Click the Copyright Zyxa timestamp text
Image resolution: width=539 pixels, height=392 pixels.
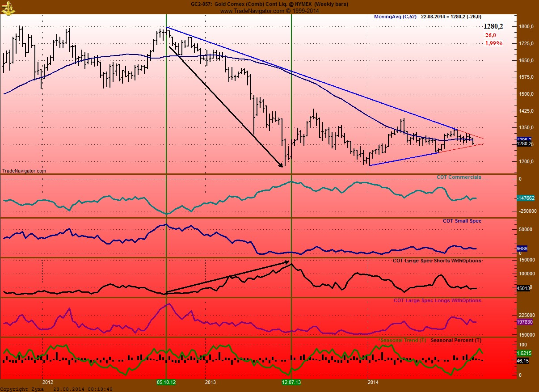pos(56,389)
